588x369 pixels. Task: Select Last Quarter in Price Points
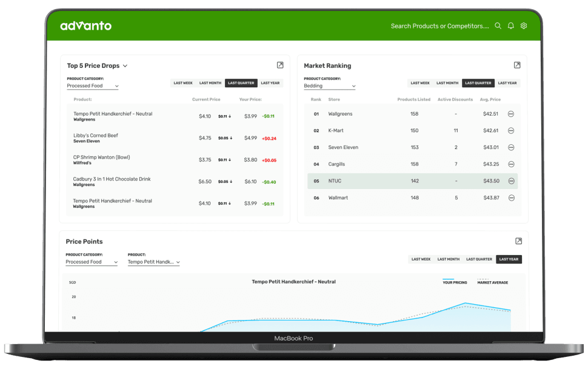[x=479, y=259]
